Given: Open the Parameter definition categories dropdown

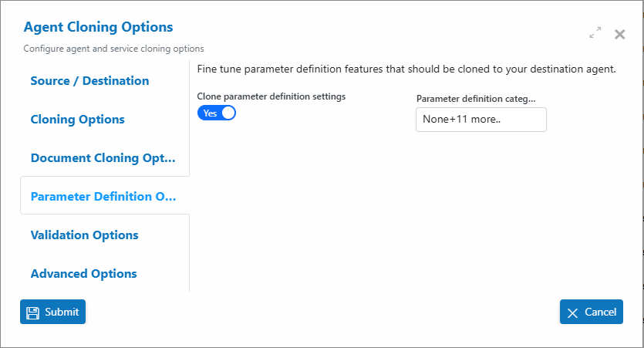Looking at the screenshot, I should coord(481,120).
